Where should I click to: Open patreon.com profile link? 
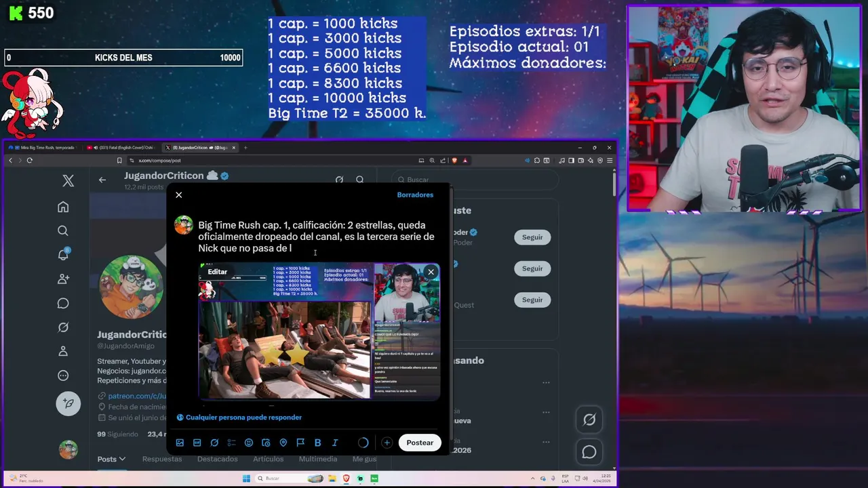click(138, 396)
